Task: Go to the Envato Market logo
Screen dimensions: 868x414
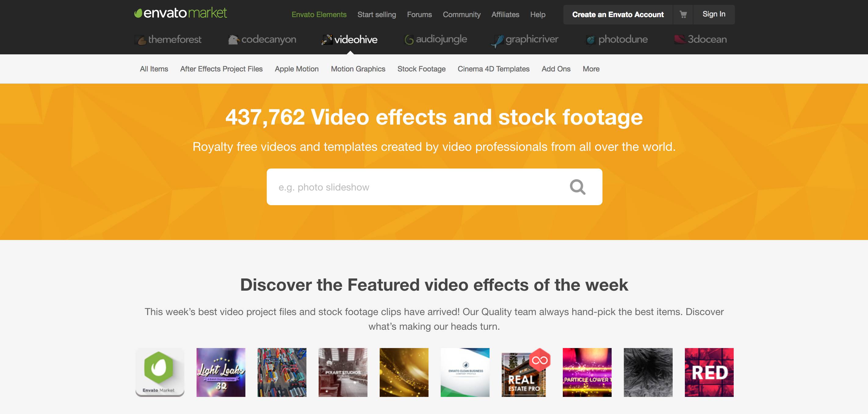Action: (x=181, y=13)
